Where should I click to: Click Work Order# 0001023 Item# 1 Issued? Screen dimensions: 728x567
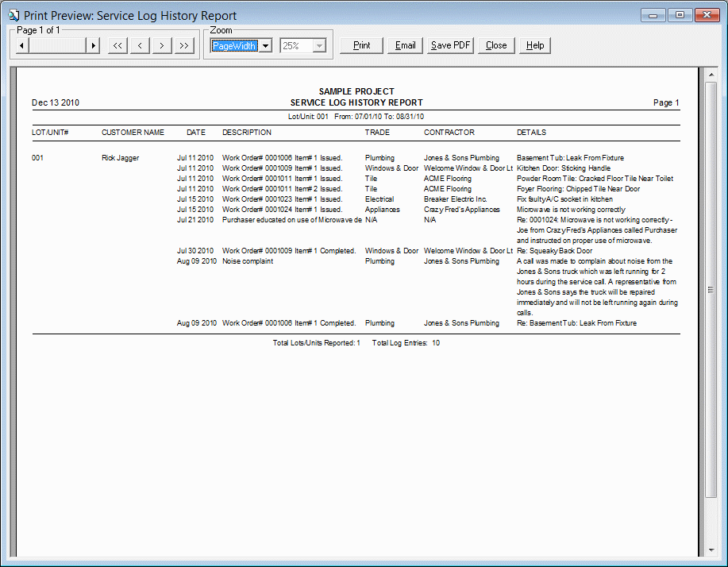tap(283, 199)
